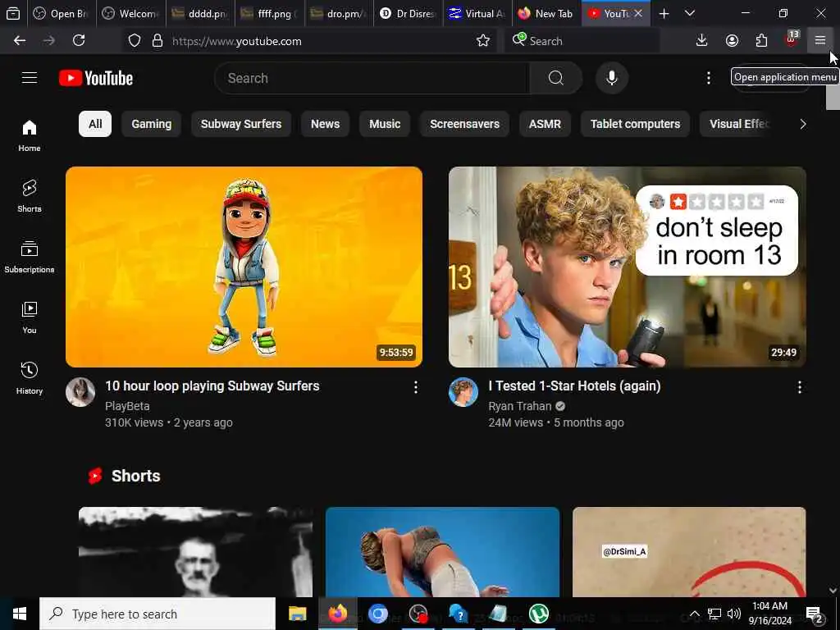840x630 pixels.
Task: Switch to the New Tab tab
Action: coord(546,14)
